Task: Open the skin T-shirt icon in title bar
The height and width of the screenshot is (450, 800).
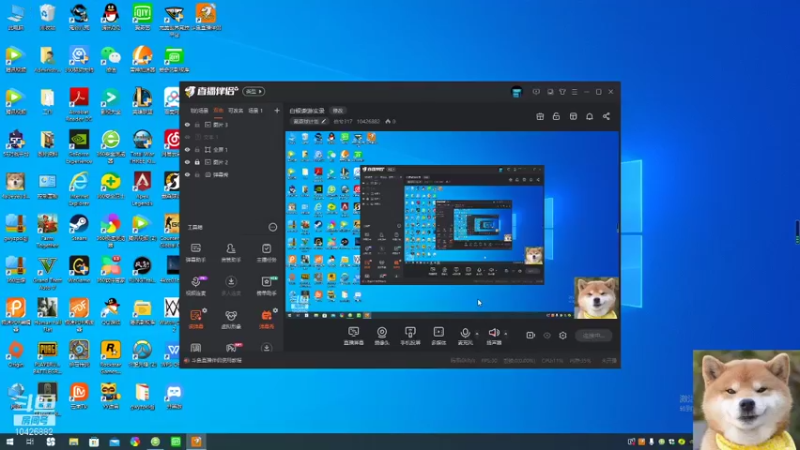Action: pyautogui.click(x=562, y=92)
